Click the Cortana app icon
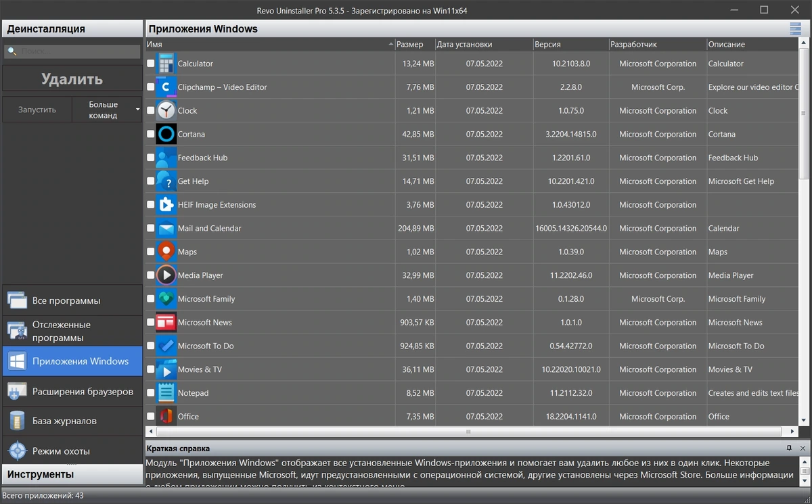The width and height of the screenshot is (812, 504). (166, 134)
